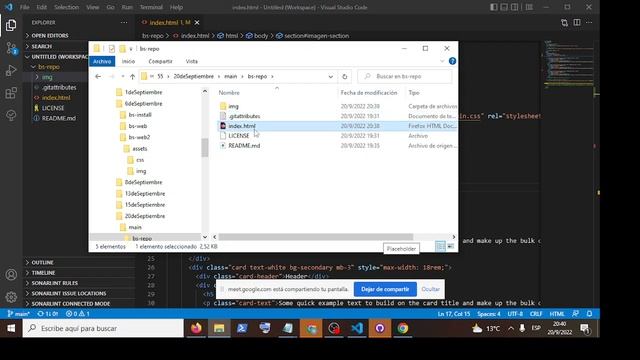
Task: Click the Up one level arrow in File Explorer
Action: pyautogui.click(x=132, y=76)
